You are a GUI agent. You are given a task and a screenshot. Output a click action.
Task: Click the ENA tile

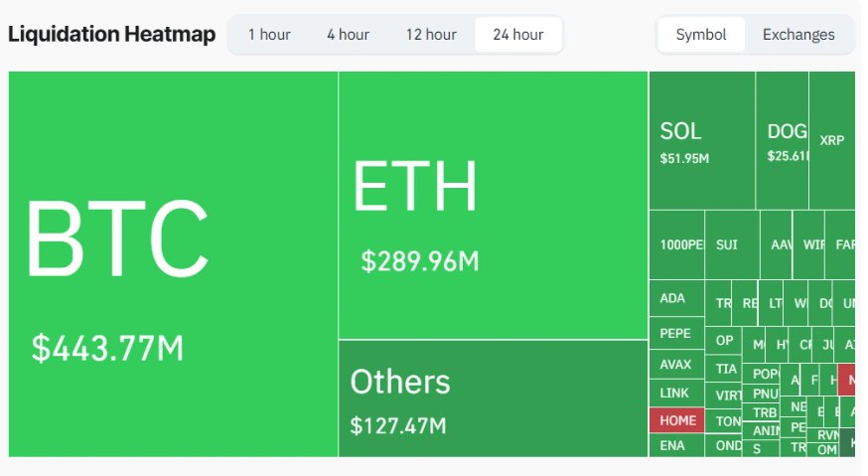(x=676, y=445)
